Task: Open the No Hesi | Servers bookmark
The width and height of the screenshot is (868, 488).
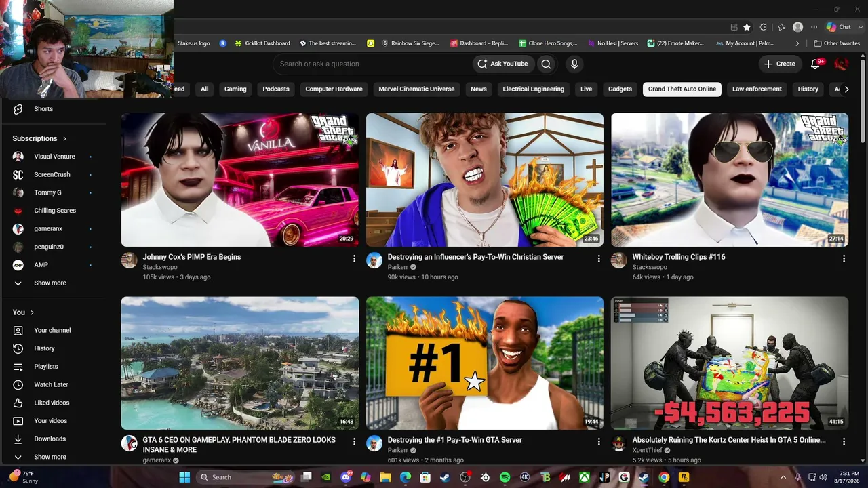Action: pyautogui.click(x=613, y=43)
